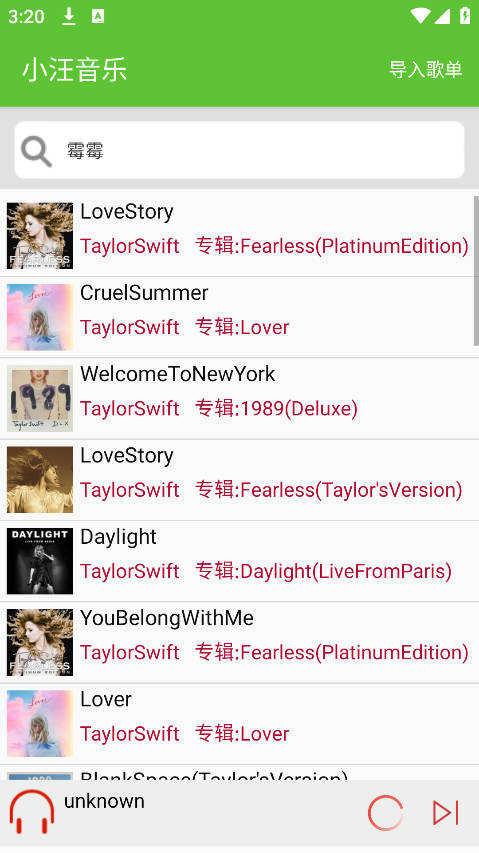The height and width of the screenshot is (853, 479).
Task: Tap the red headphones icon
Action: click(x=32, y=812)
